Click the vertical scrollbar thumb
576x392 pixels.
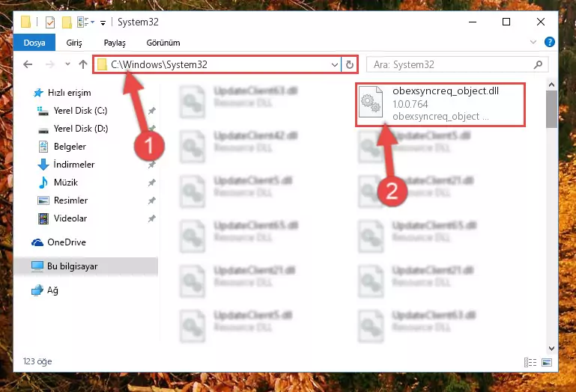click(x=551, y=109)
